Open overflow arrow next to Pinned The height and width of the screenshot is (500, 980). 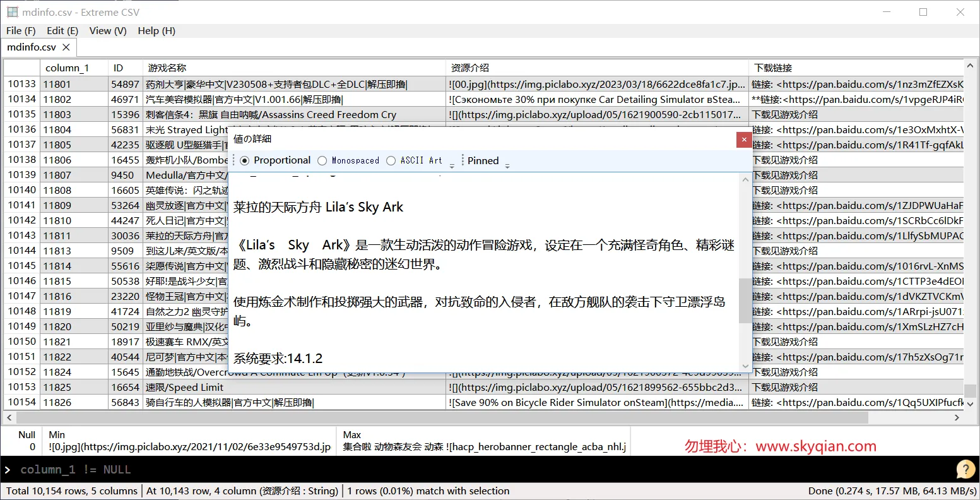point(507,165)
